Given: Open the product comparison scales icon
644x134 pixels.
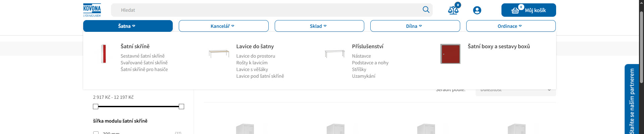Looking at the screenshot, I should pos(453,10).
